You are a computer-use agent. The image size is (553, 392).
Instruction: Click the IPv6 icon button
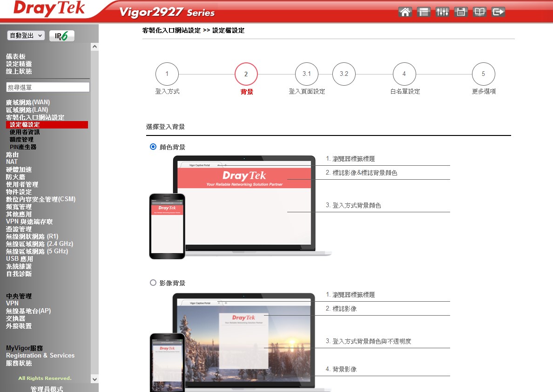click(61, 36)
